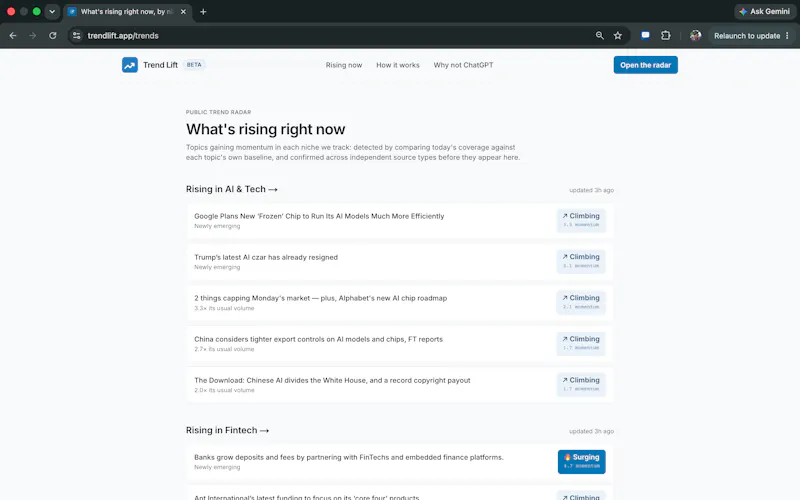Expand the tab search dropdown arrow
Image resolution: width=800 pixels, height=500 pixels.
52,12
